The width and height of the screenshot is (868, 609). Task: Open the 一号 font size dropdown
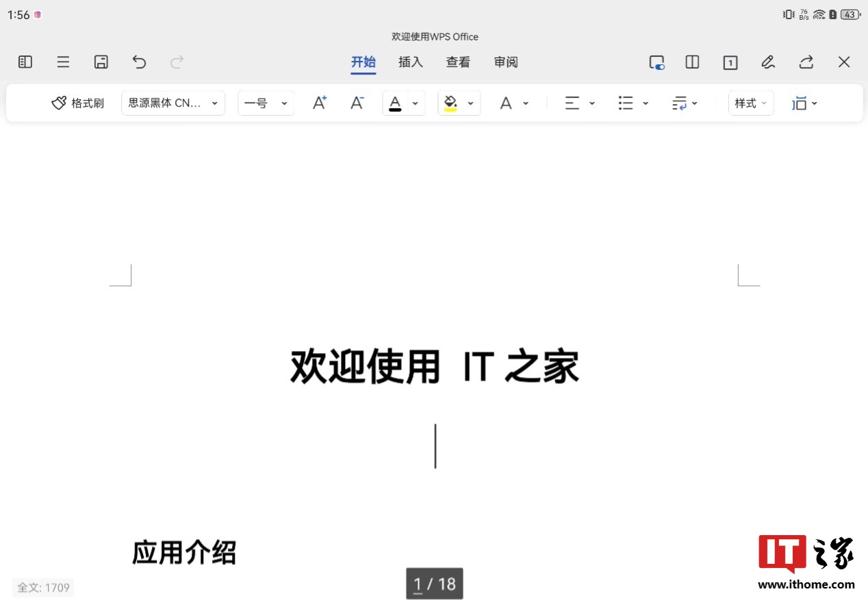pos(266,103)
